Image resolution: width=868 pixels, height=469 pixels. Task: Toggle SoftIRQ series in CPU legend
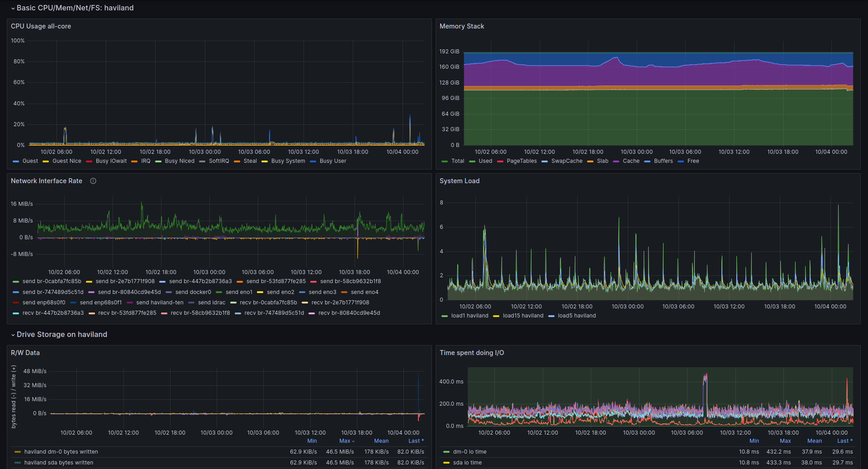tap(219, 161)
